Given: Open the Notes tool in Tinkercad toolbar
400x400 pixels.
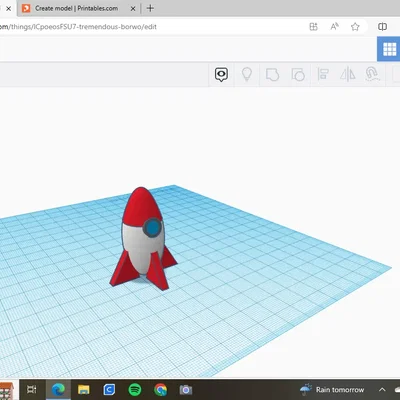Looking at the screenshot, I should pyautogui.click(x=221, y=75).
